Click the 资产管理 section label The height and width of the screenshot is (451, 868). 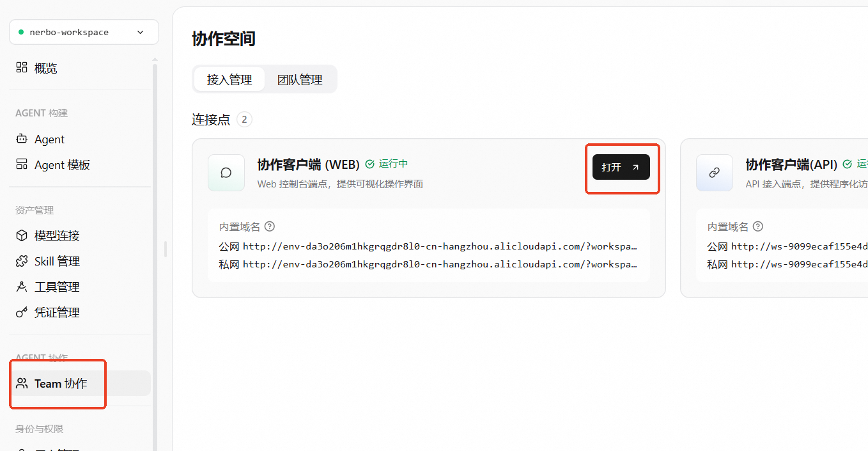pos(35,210)
